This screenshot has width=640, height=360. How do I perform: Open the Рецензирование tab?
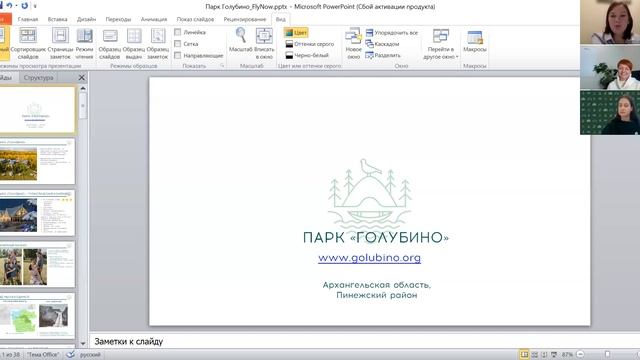[x=245, y=19]
